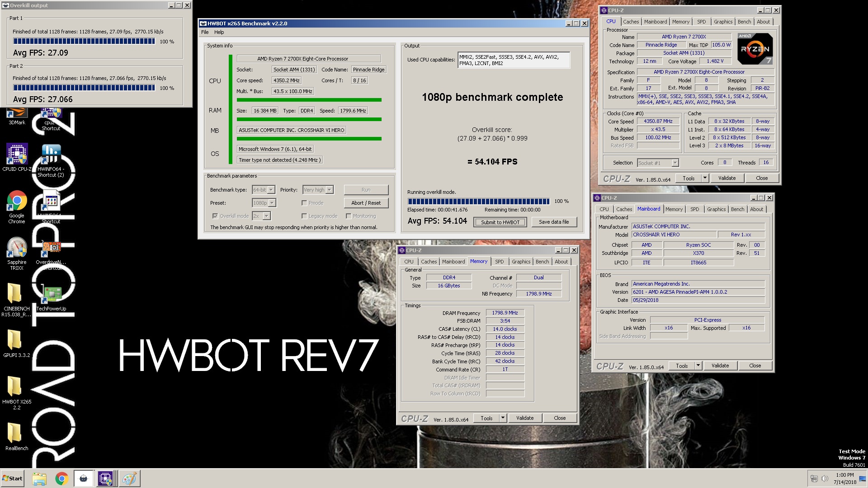Click the Start button on taskbar
868x488 pixels.
pyautogui.click(x=12, y=479)
